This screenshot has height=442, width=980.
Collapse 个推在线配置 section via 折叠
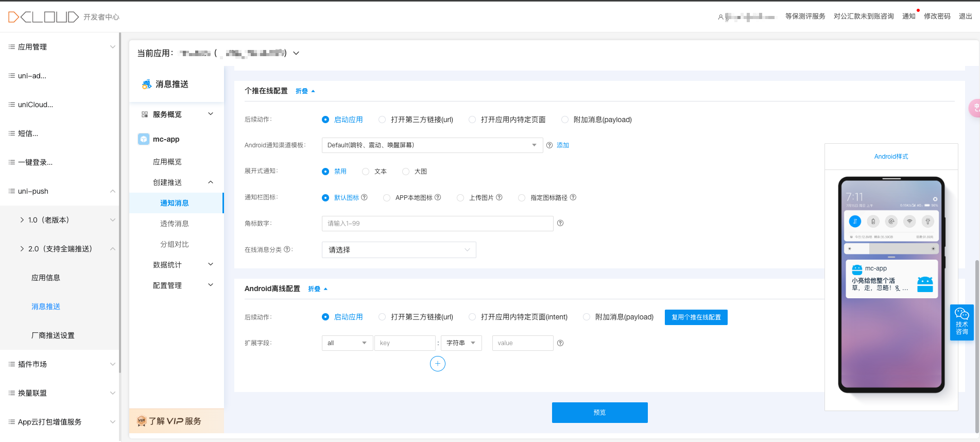[305, 91]
